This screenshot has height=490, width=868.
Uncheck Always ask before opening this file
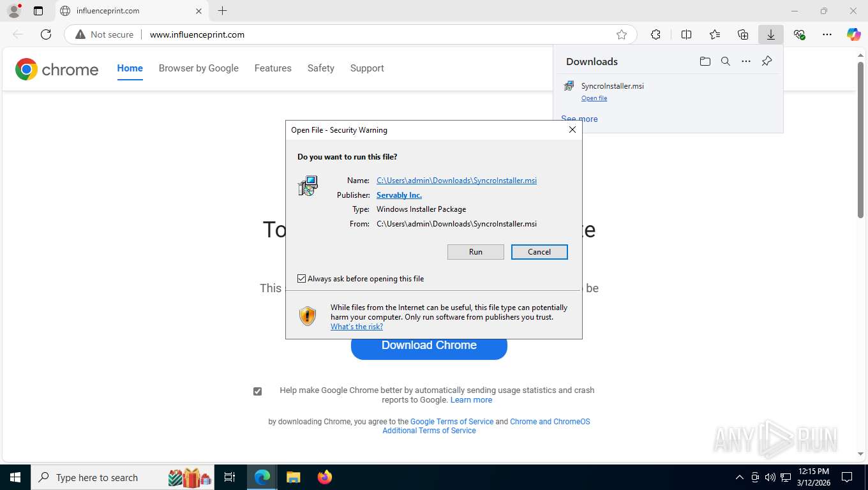301,279
